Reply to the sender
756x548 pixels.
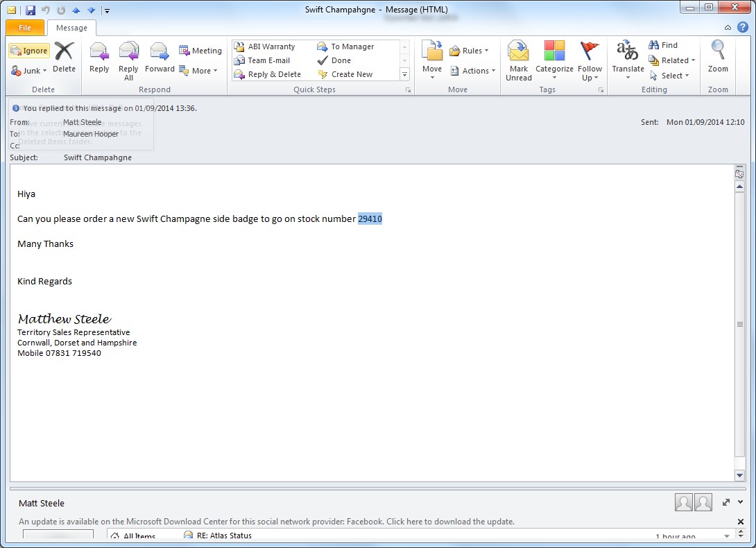pos(99,58)
